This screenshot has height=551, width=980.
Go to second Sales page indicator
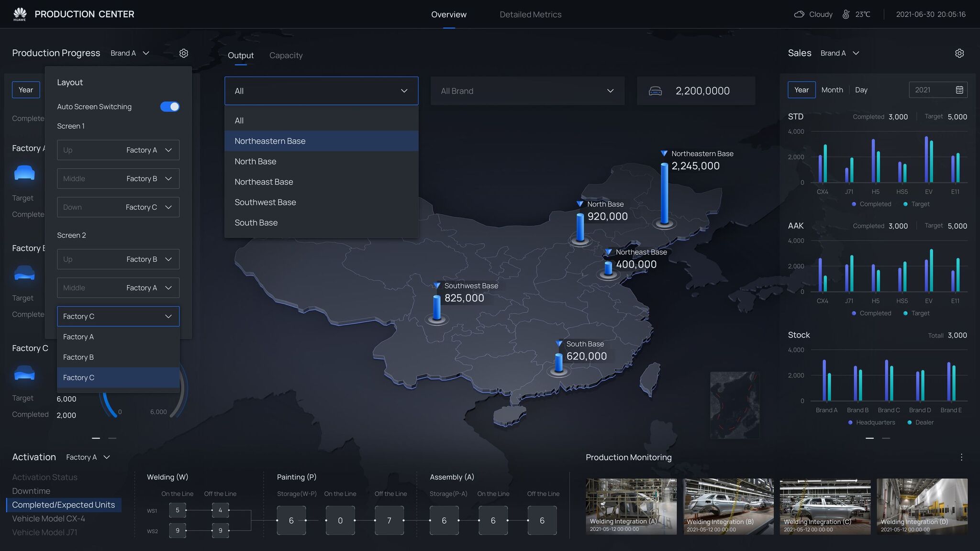tap(886, 438)
